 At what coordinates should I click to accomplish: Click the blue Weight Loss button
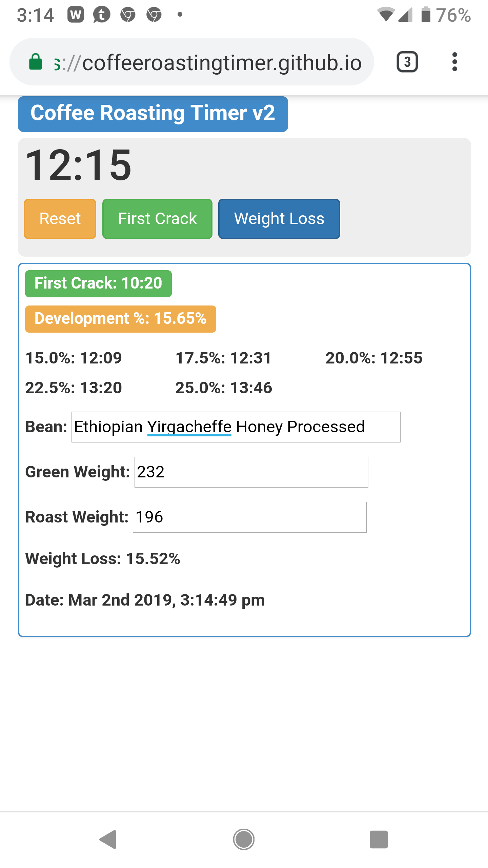[x=279, y=219]
